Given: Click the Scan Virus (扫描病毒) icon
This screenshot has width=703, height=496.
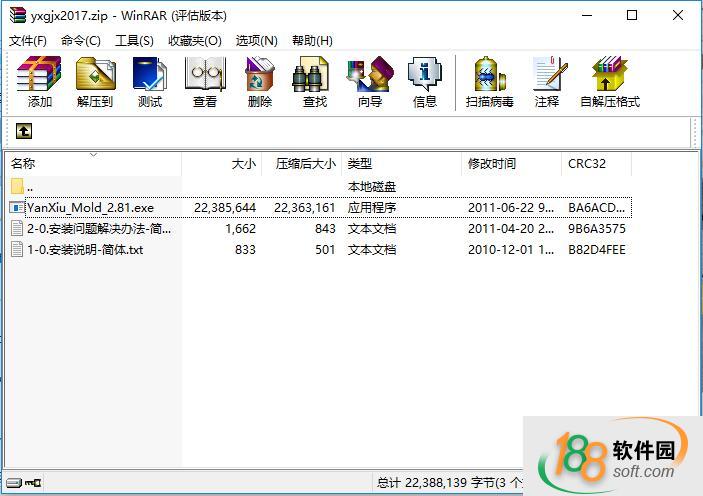Looking at the screenshot, I should (x=490, y=82).
